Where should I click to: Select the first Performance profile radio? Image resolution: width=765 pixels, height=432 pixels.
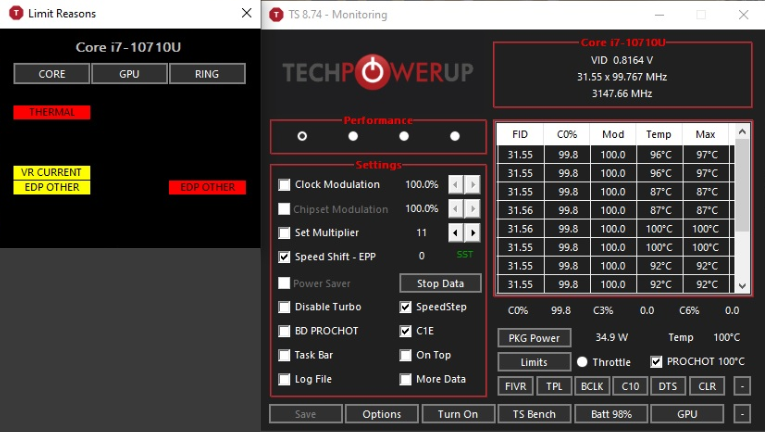coord(302,136)
